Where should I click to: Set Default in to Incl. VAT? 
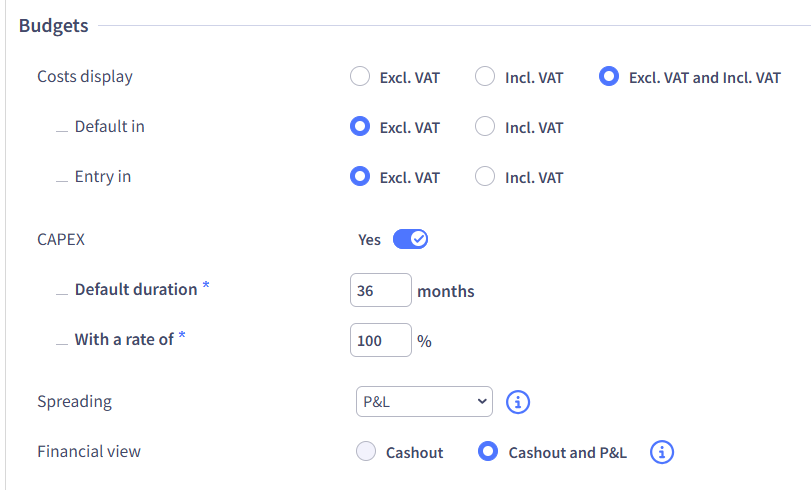click(485, 127)
